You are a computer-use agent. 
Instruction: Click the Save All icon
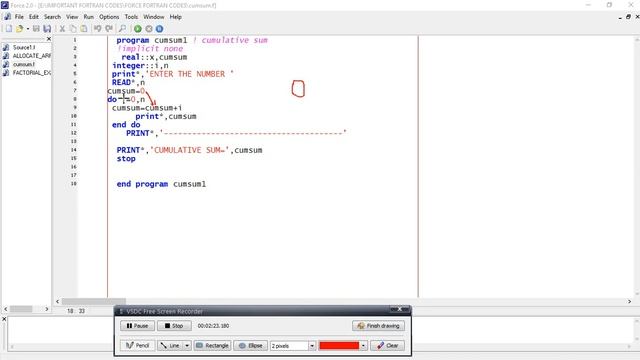[47, 29]
